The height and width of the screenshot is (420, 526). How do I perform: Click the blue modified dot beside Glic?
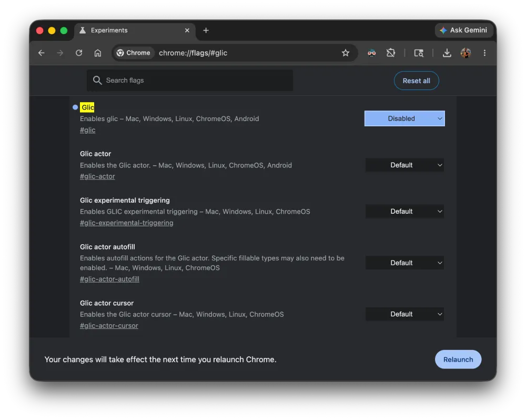click(75, 107)
